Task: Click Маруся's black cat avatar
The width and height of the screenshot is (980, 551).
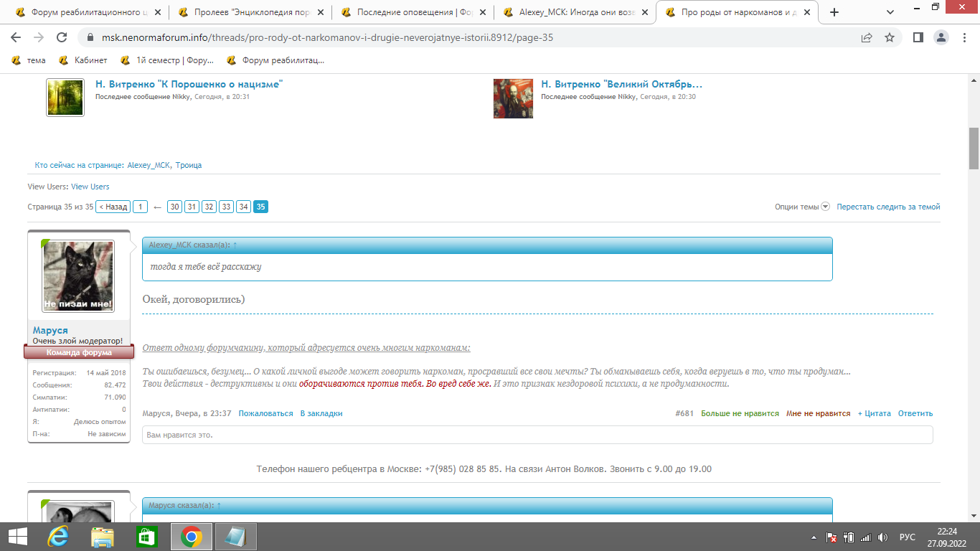Action: click(x=79, y=276)
